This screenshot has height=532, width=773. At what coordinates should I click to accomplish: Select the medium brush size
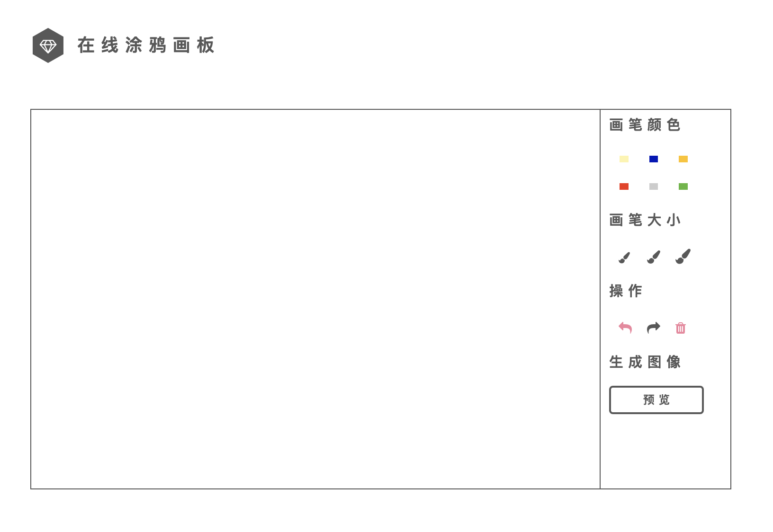click(654, 257)
